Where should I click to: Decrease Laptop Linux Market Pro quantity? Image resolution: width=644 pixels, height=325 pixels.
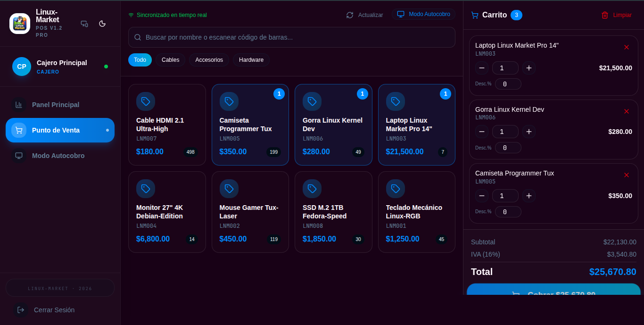(482, 68)
